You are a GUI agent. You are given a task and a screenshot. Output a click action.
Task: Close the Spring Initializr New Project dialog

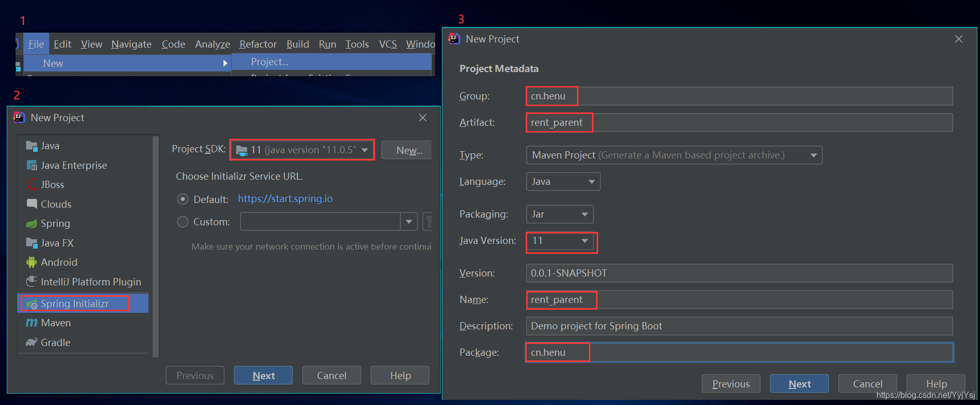[423, 118]
